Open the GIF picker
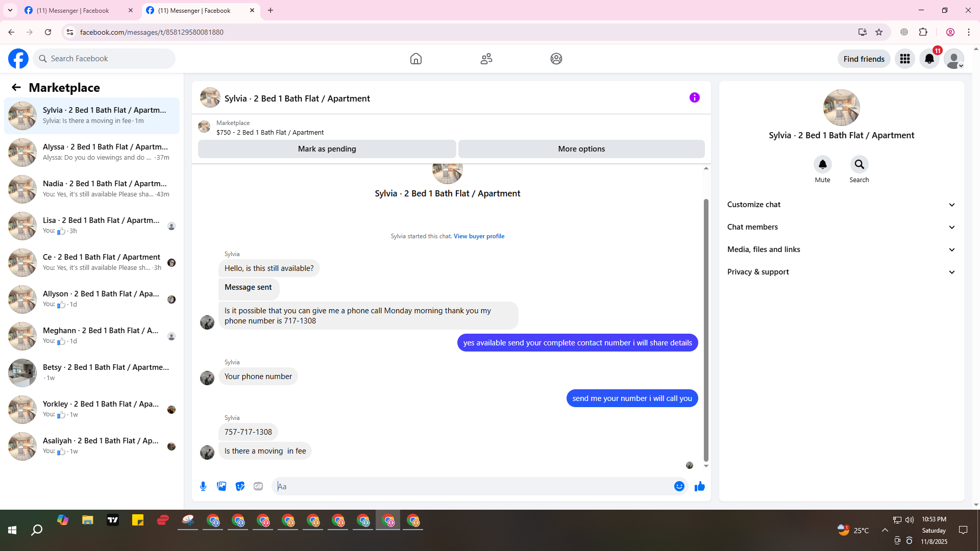The image size is (980, 551). [258, 486]
